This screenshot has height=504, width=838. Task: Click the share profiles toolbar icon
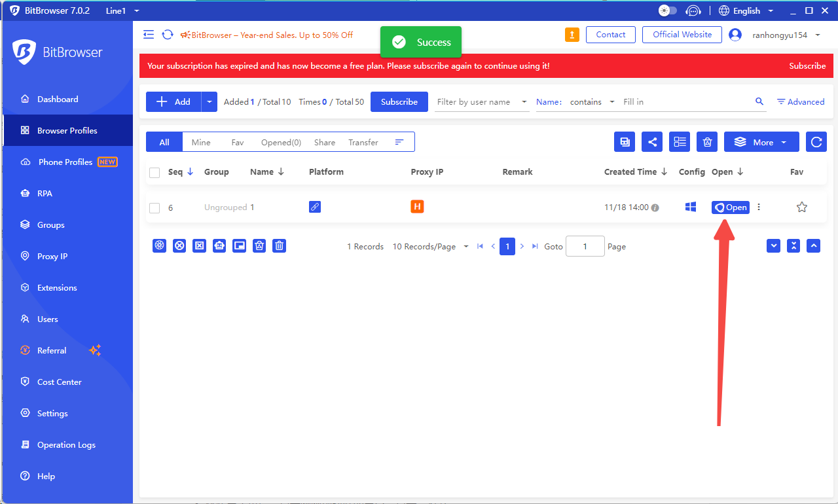[652, 142]
